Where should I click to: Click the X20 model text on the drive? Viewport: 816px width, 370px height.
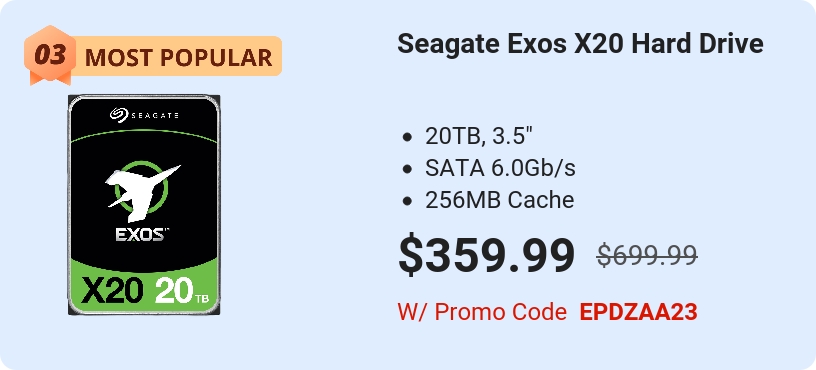pos(112,292)
